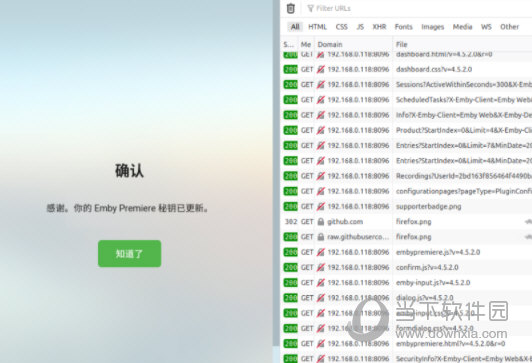This screenshot has width=532, height=363.
Task: Switch to the JS filter tab
Action: pos(360,27)
